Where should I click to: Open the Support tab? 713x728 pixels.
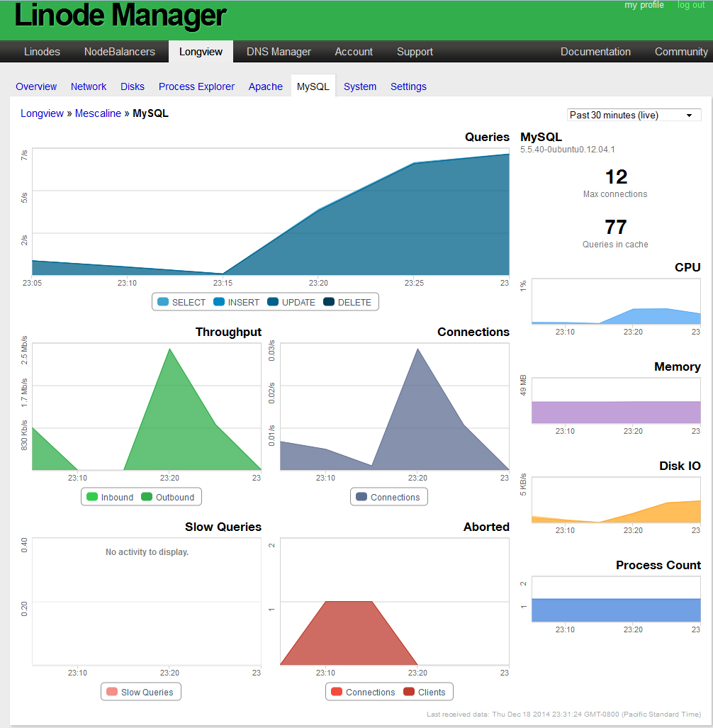[415, 52]
